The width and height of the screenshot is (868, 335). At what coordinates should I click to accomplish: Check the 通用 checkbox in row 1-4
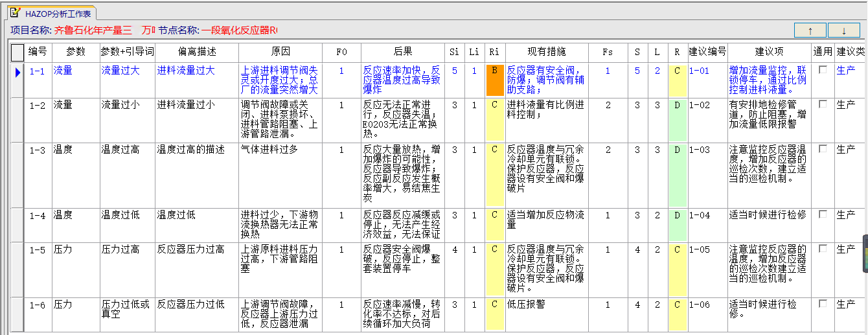coord(823,214)
